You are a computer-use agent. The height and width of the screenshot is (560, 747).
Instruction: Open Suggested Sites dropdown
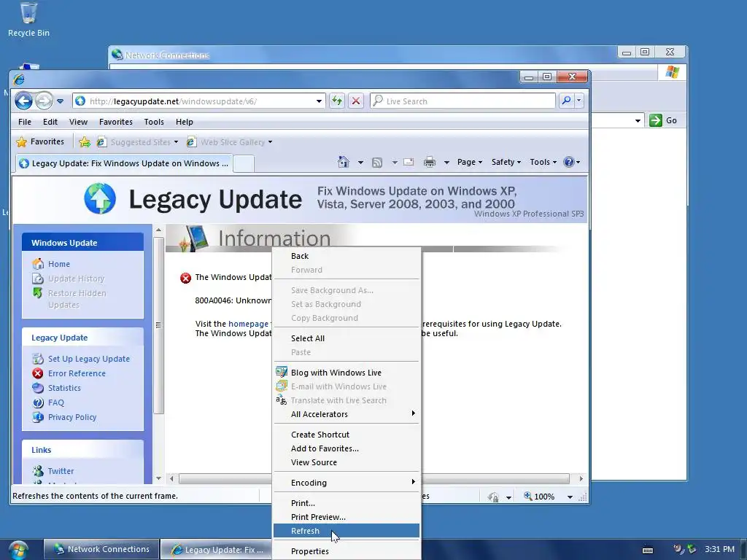coord(138,142)
